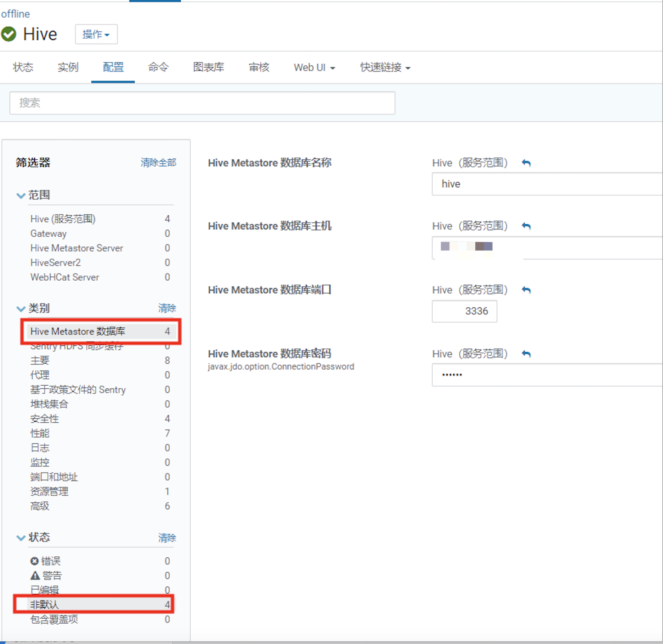Open the 快速链接 dropdown menu

point(385,68)
